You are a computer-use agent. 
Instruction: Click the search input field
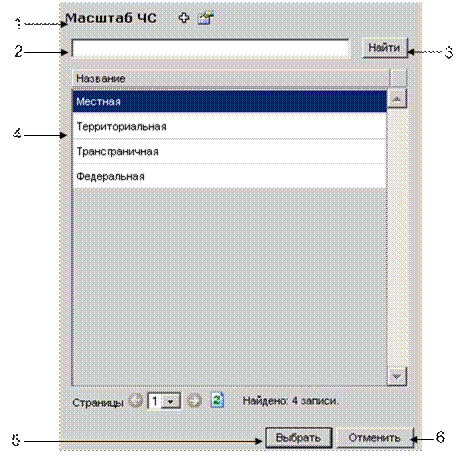[210, 49]
